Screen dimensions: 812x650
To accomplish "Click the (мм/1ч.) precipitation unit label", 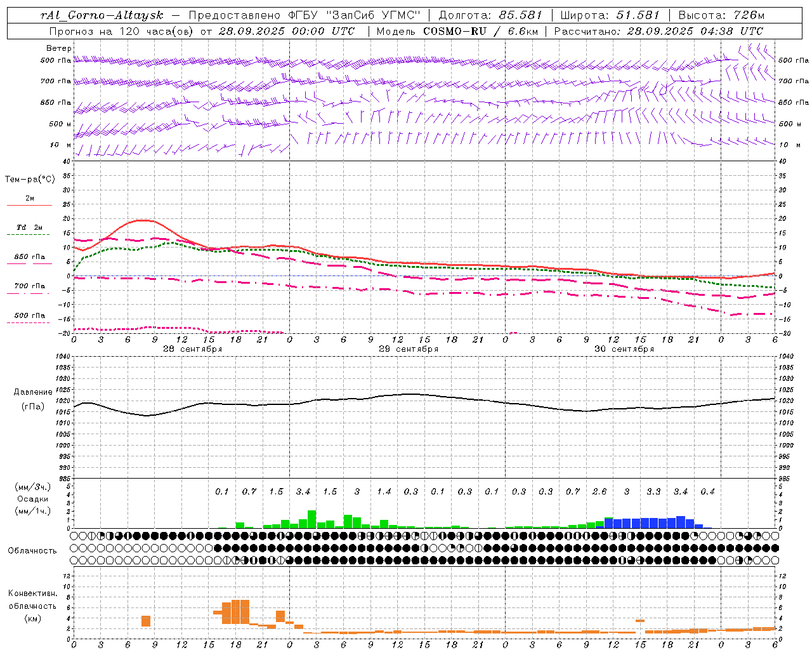I will click(x=33, y=511).
